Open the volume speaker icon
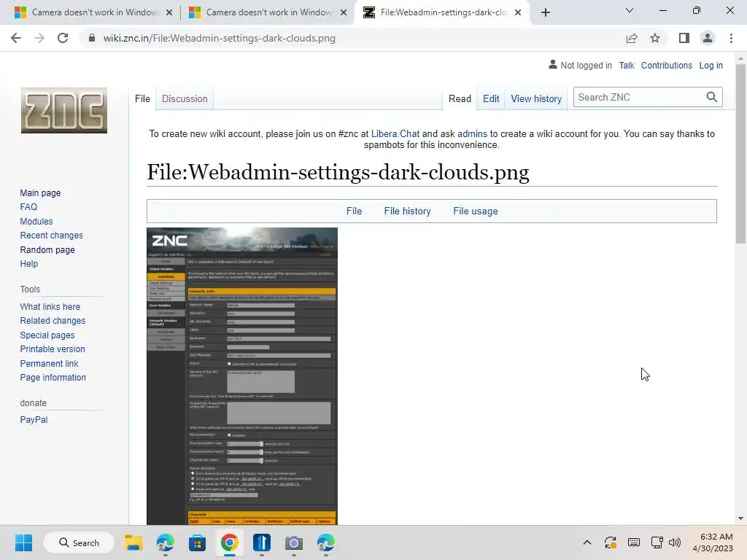The height and width of the screenshot is (560, 747). pyautogui.click(x=675, y=542)
